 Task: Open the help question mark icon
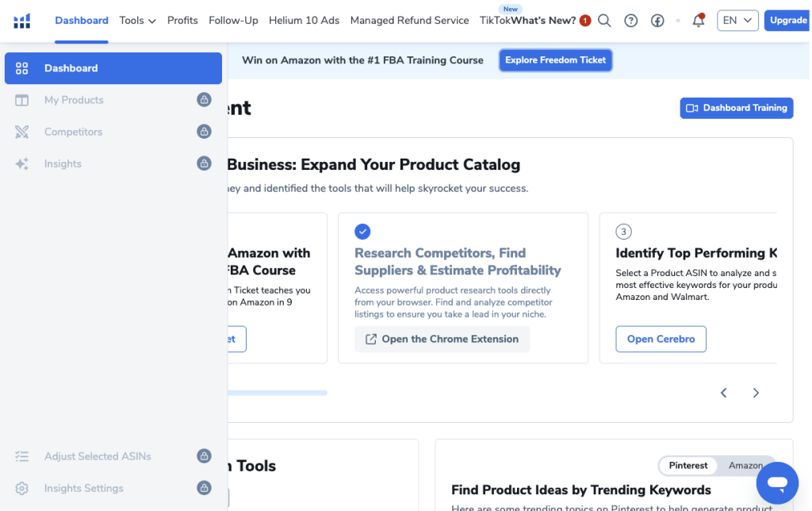630,21
